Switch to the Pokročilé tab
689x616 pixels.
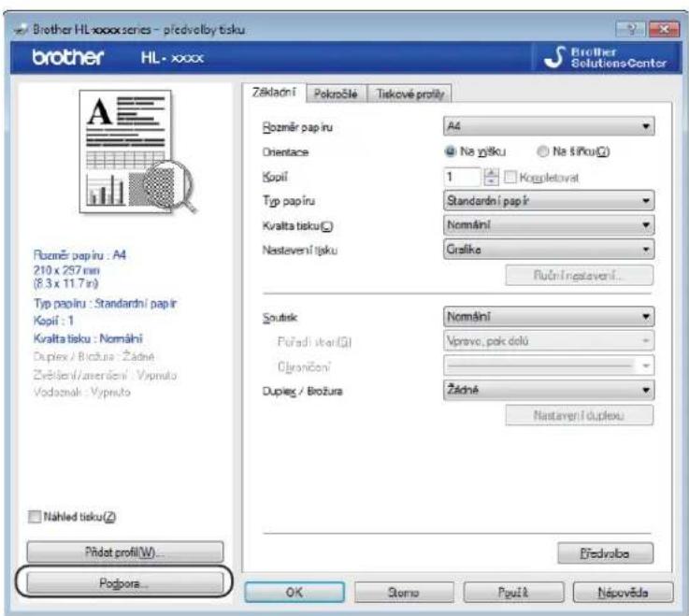(x=336, y=93)
